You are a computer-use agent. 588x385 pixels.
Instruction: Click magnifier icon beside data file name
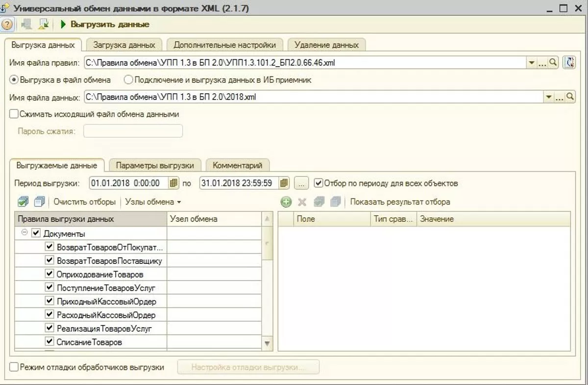click(570, 97)
